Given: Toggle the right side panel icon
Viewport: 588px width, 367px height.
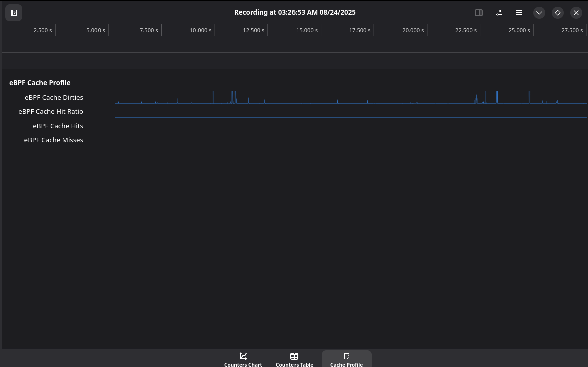Looking at the screenshot, I should pyautogui.click(x=479, y=13).
